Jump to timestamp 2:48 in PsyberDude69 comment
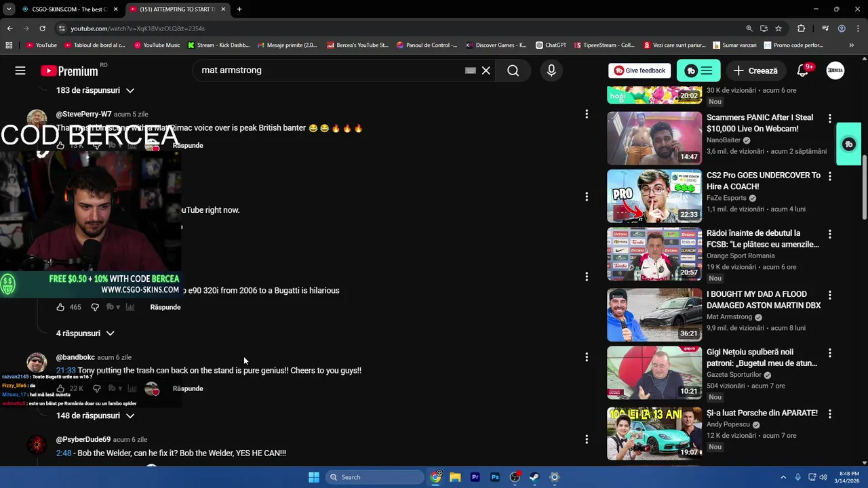868x488 pixels. [64, 453]
